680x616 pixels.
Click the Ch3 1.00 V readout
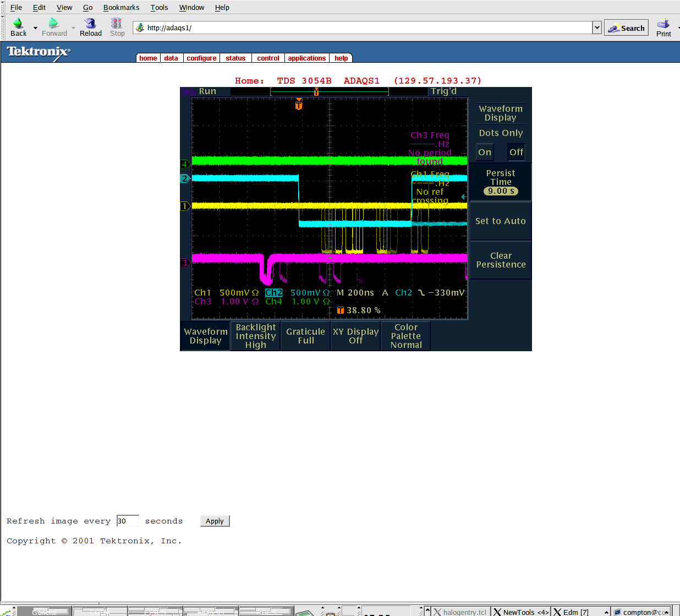tap(226, 302)
